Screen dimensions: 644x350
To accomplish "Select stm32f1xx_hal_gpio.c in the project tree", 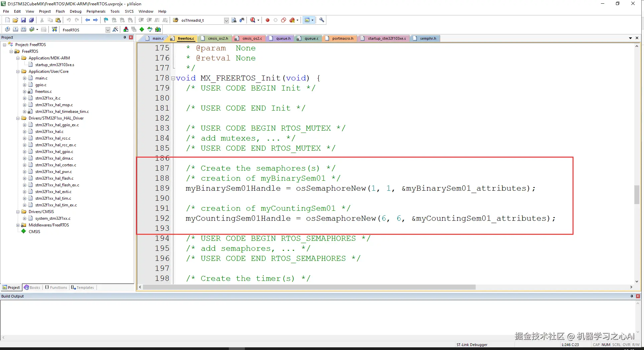I will point(54,152).
